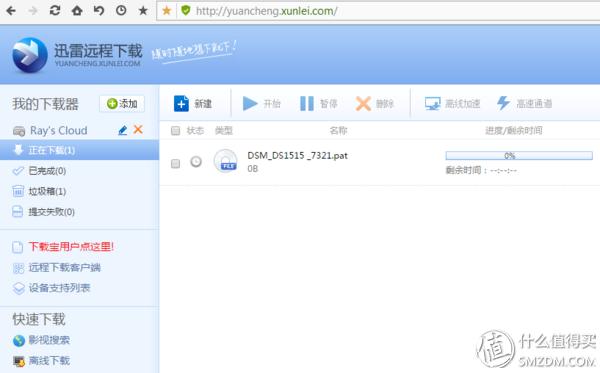600x373 pixels.
Task: Open 正在下载(1) downloading list
Action: click(x=79, y=150)
